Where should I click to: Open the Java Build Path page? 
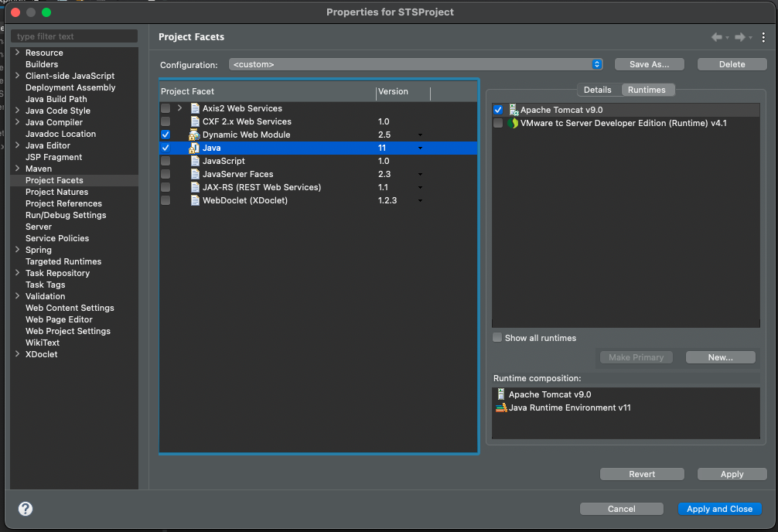click(56, 99)
